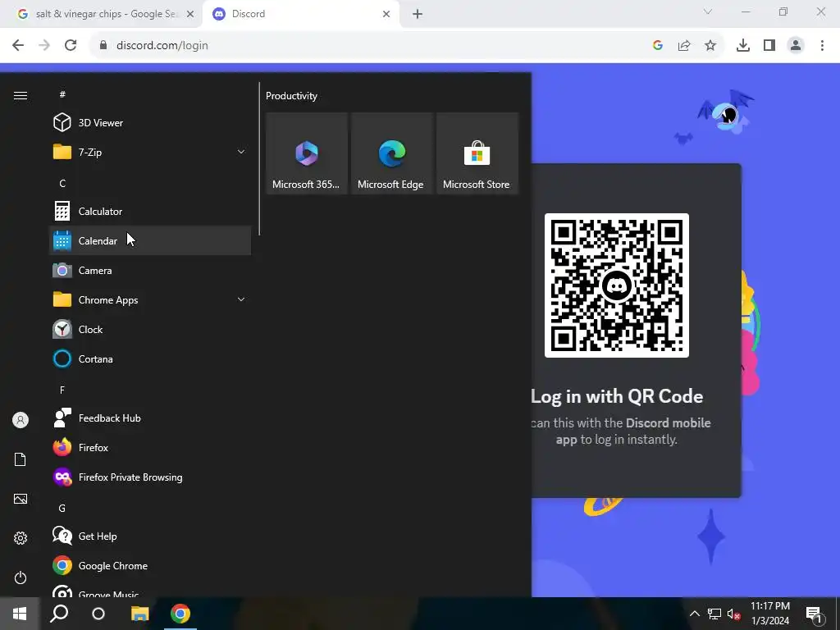Screen dimensions: 840x630
Task: Close the Discord tab
Action: coord(386,14)
